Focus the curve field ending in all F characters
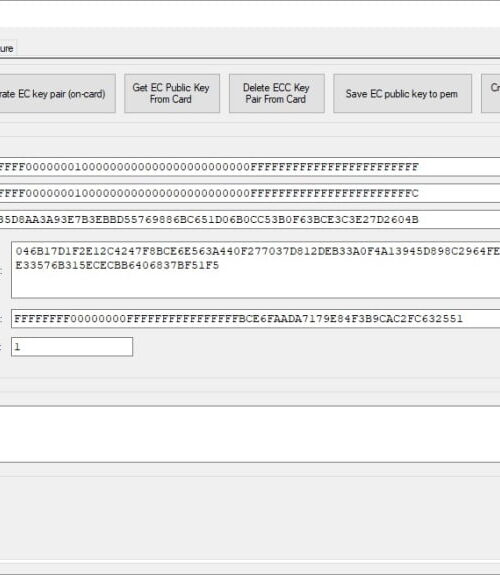 pyautogui.click(x=250, y=167)
